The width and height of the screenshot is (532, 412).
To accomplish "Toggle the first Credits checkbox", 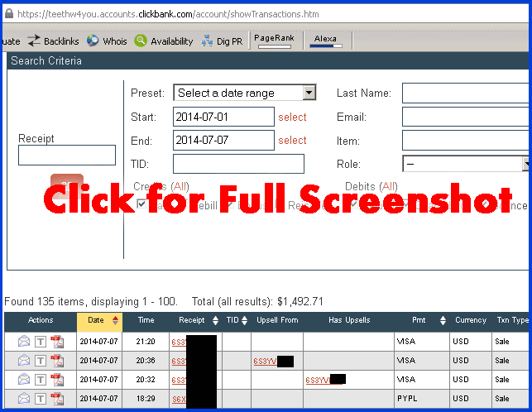I will click(141, 204).
